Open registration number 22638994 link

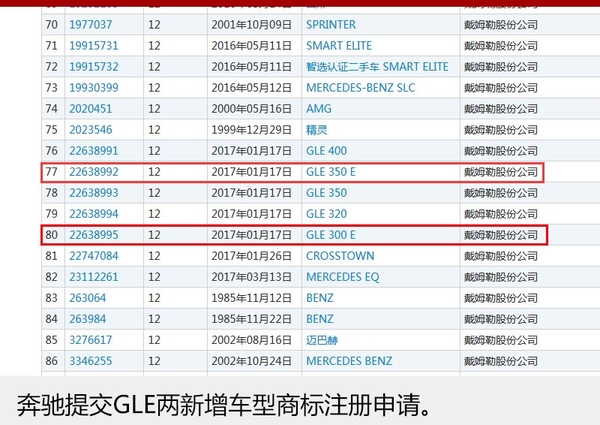(x=94, y=214)
